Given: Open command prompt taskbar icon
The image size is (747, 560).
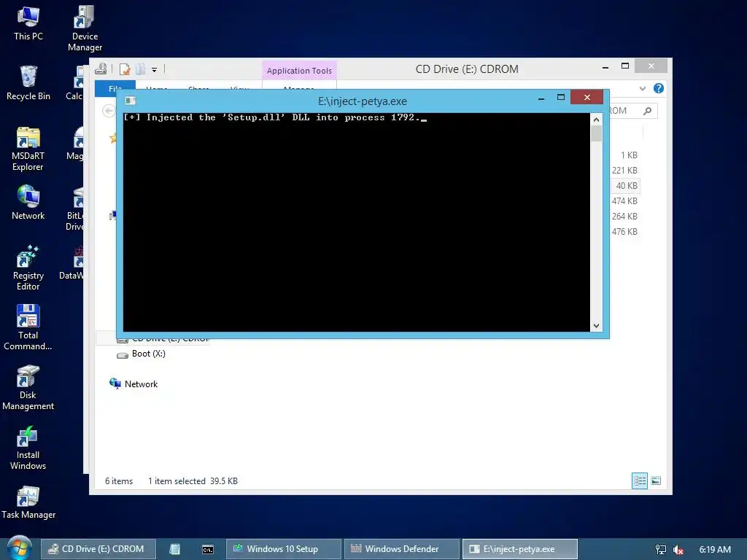Looking at the screenshot, I should (x=208, y=549).
